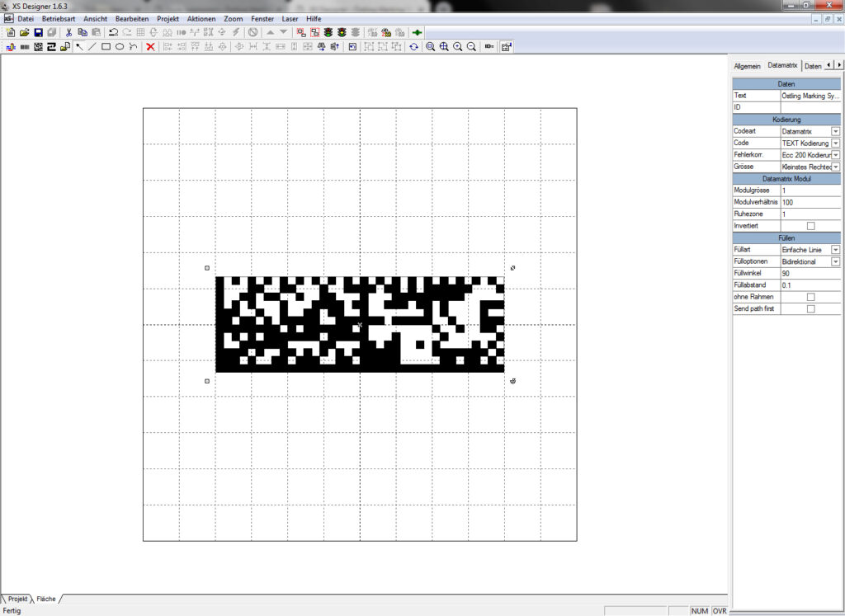This screenshot has height=616, width=845.
Task: Enable the Invertiert checkbox
Action: coord(810,226)
